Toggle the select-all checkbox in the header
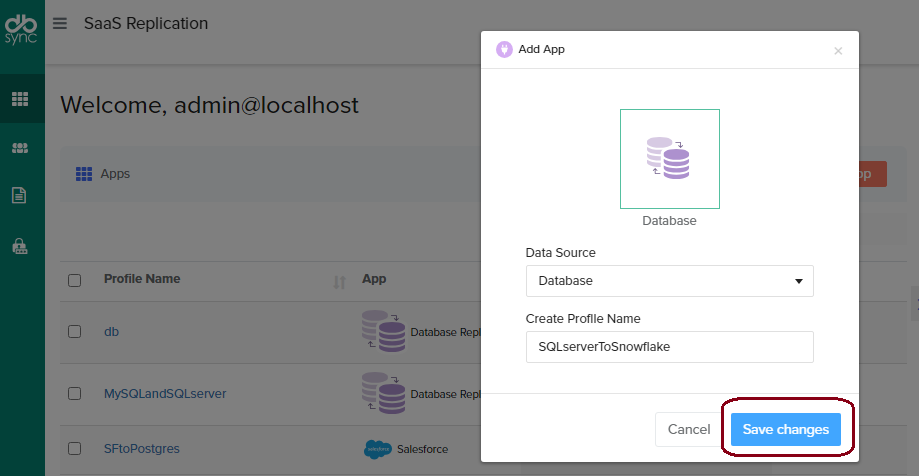919x476 pixels. [x=74, y=280]
